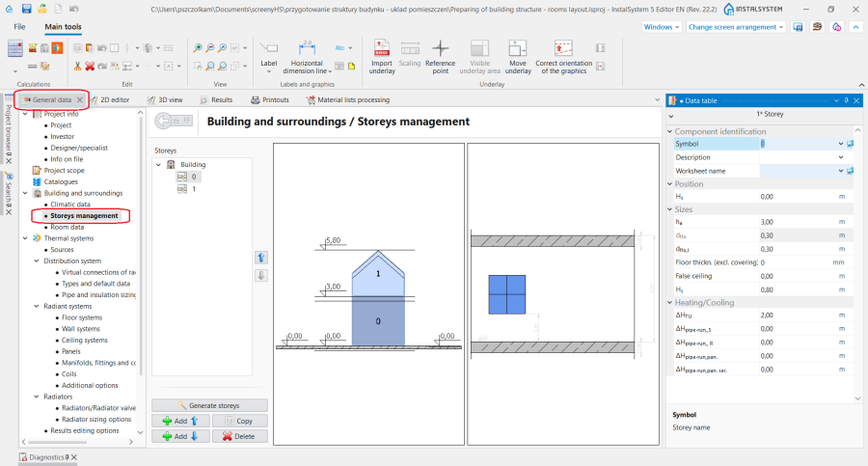
Task: Open the Description field dropdown arrow
Action: tap(841, 157)
